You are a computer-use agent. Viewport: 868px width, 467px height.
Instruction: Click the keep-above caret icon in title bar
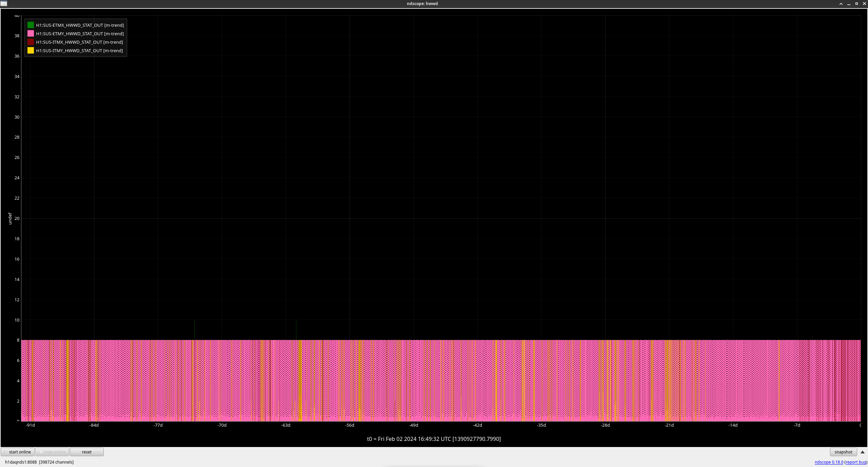(841, 4)
